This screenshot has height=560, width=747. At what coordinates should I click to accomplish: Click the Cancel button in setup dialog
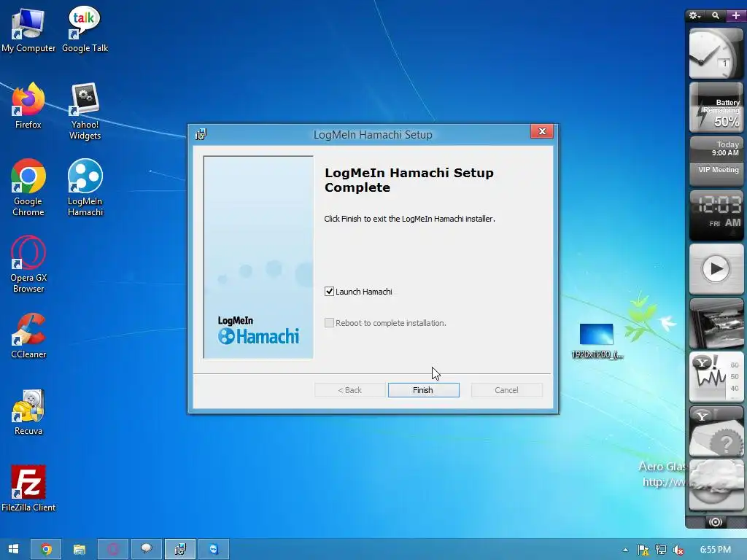506,390
